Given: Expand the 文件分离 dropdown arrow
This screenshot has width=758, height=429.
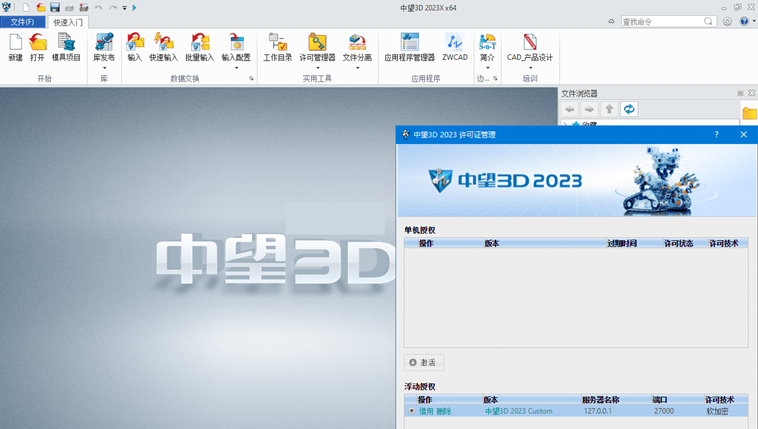Looking at the screenshot, I should [x=357, y=68].
